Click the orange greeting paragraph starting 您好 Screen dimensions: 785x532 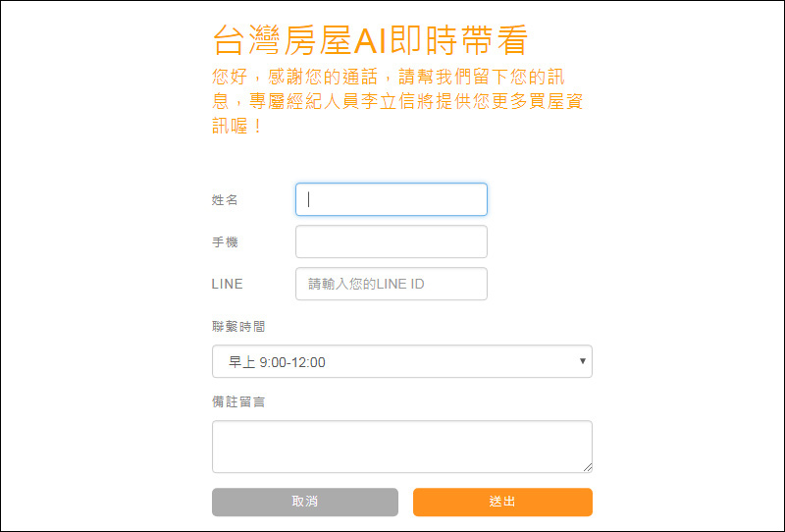[397, 101]
